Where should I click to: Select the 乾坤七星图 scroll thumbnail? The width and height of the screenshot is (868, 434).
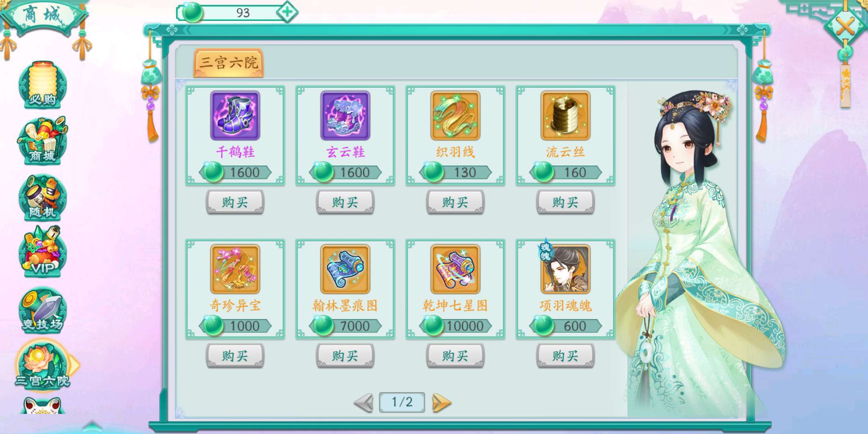455,269
